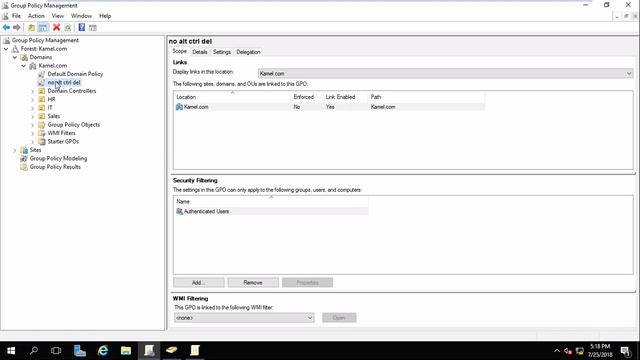
Task: Open File Explorer from the taskbar
Action: pos(126,351)
